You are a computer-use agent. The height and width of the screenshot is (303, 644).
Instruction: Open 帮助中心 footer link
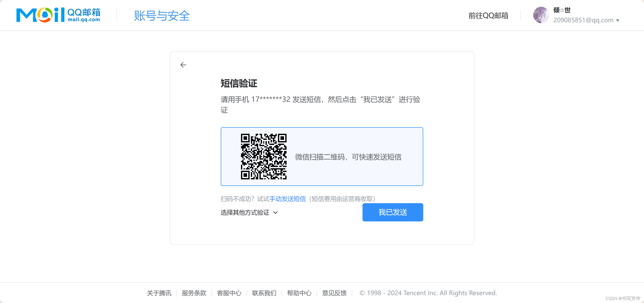[x=299, y=293]
